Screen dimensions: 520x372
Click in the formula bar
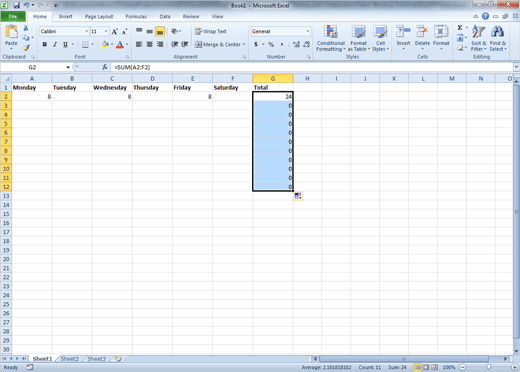point(312,67)
